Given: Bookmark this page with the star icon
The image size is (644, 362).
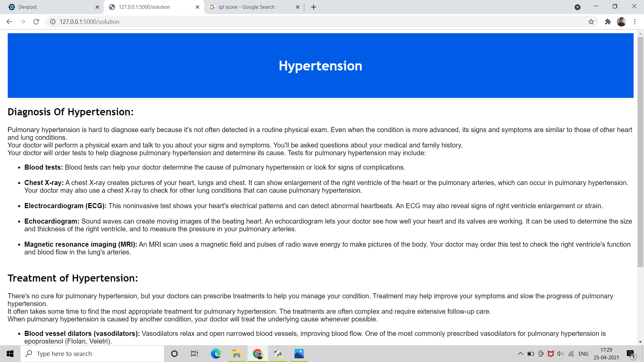Looking at the screenshot, I should coord(591,22).
